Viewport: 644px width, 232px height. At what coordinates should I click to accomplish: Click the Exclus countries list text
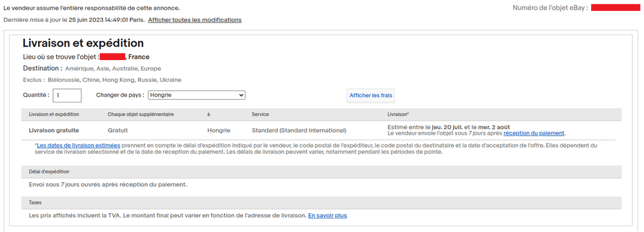pos(114,80)
